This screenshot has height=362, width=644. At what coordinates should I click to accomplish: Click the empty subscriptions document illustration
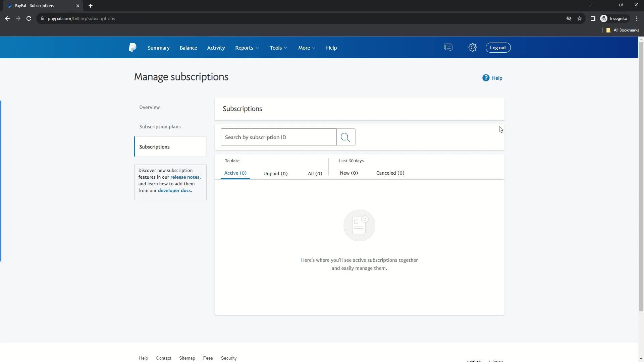click(359, 225)
